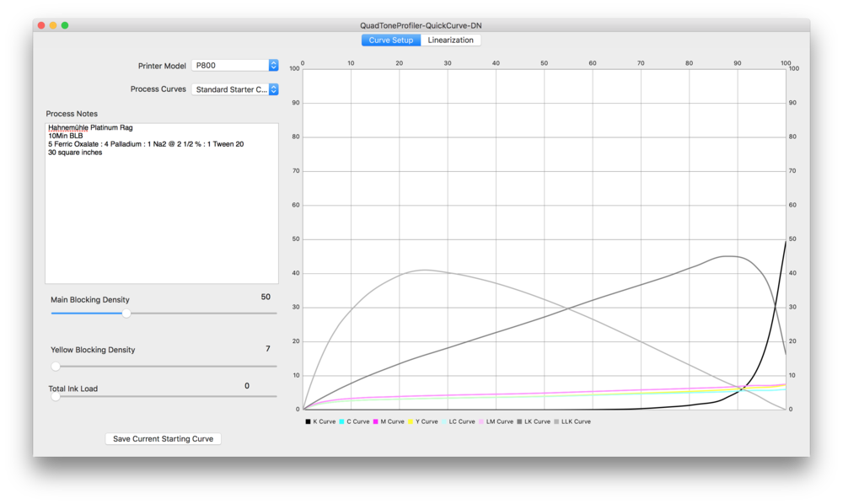This screenshot has width=843, height=504.
Task: Click the 'Hahnemühle Platinum Rag' notes line
Action: click(x=90, y=128)
